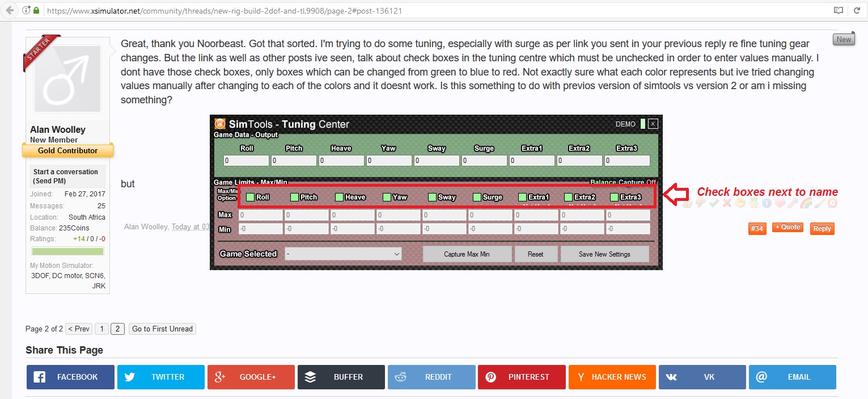Click the + Quote button
This screenshot has height=399, width=868.
pos(787,227)
